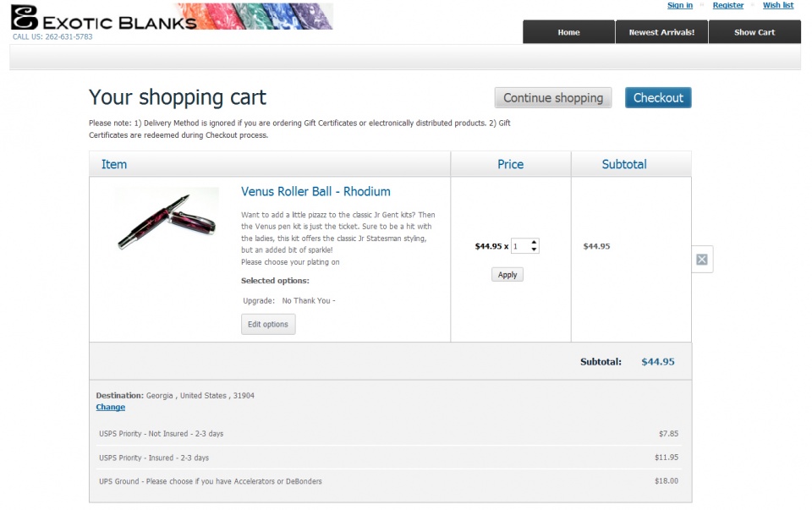
Task: Open the Show Cart tab
Action: click(x=754, y=32)
